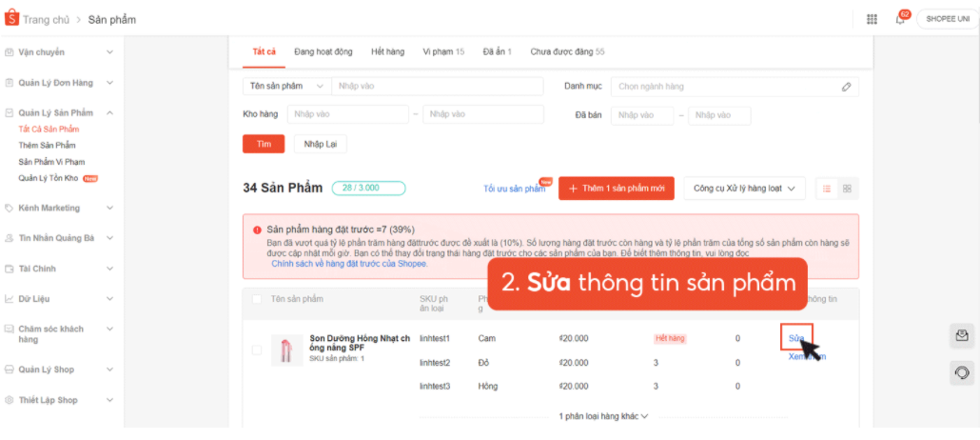This screenshot has width=980, height=440.
Task: Switch to grid view layout
Action: pos(847,189)
